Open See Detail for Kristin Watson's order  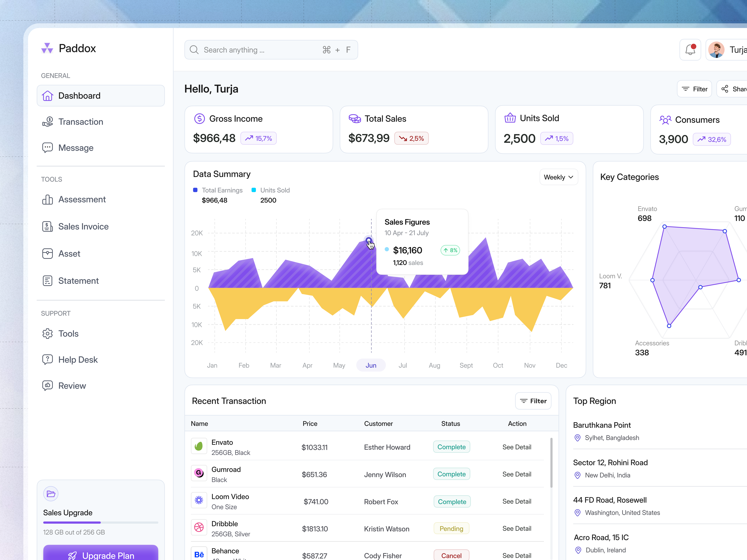tap(517, 528)
